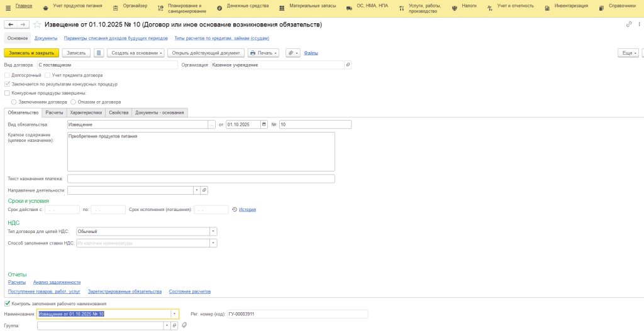Open the calendar picker for document date

tap(264, 124)
